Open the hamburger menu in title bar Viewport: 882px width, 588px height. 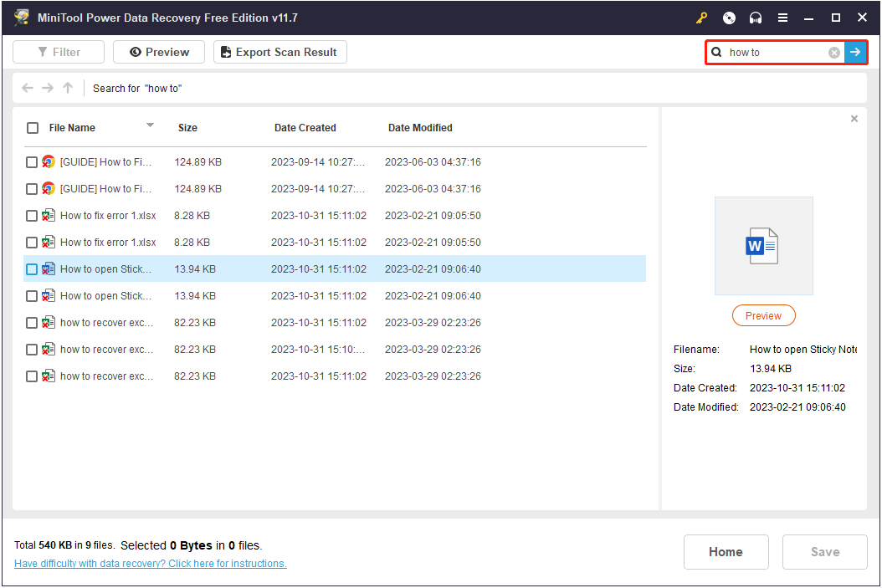[782, 18]
